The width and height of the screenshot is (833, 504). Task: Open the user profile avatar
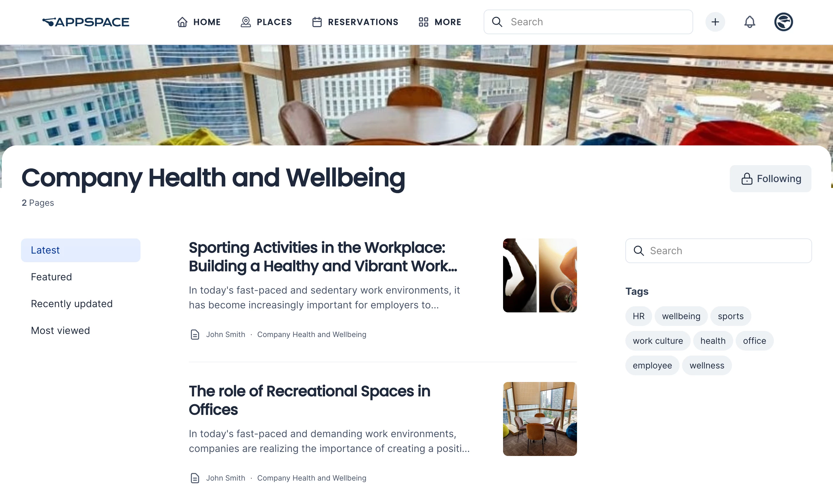783,22
